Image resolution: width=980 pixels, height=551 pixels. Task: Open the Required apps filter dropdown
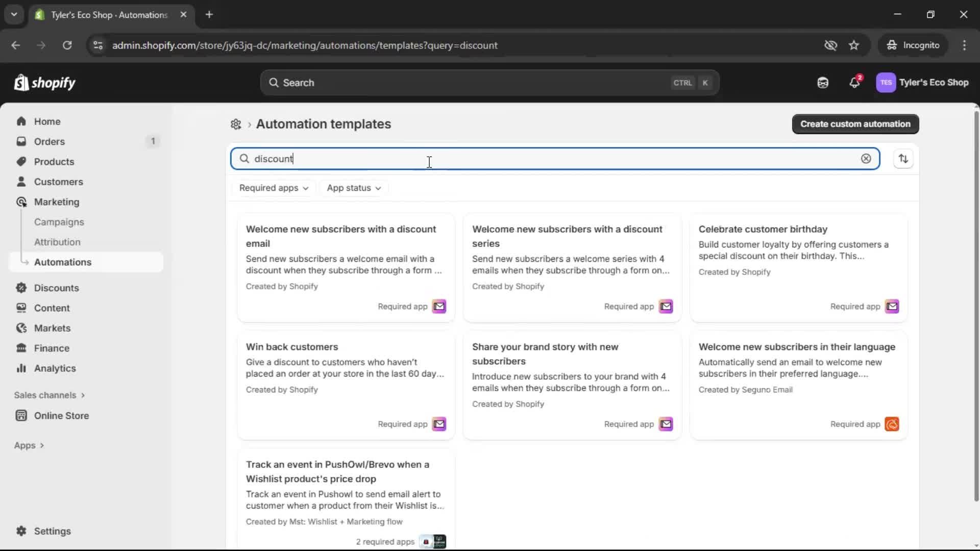click(x=274, y=188)
